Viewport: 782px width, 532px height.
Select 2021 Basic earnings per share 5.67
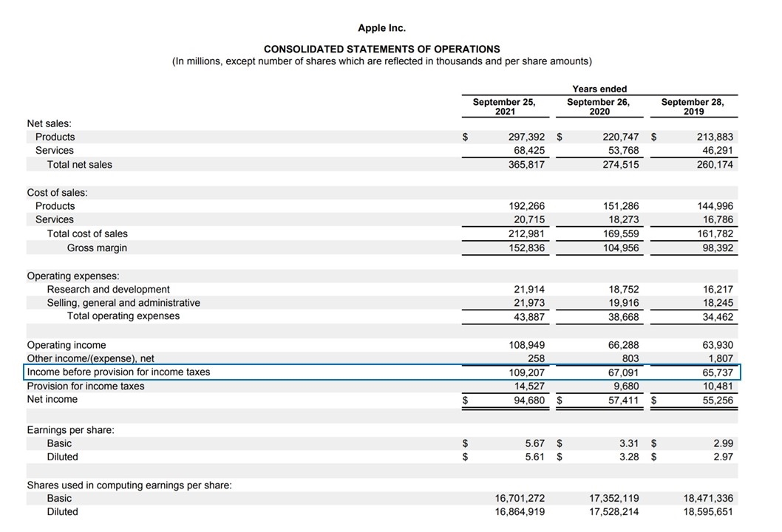point(534,443)
